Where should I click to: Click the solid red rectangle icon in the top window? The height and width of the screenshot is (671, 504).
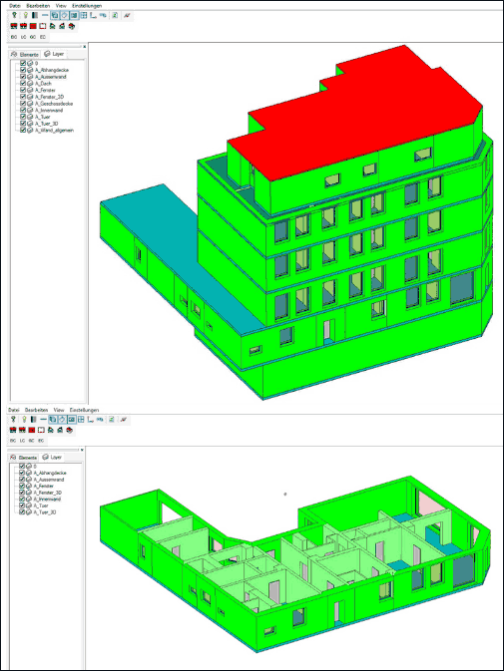[x=33, y=26]
